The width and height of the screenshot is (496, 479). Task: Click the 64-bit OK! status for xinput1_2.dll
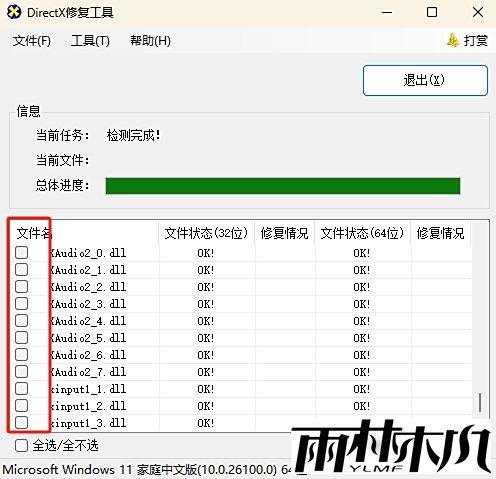(x=362, y=406)
